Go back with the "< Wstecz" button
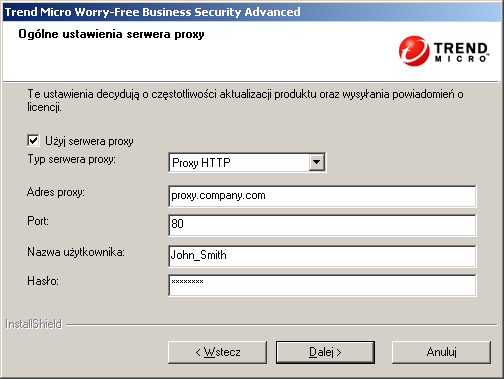The height and width of the screenshot is (379, 504). (x=217, y=352)
